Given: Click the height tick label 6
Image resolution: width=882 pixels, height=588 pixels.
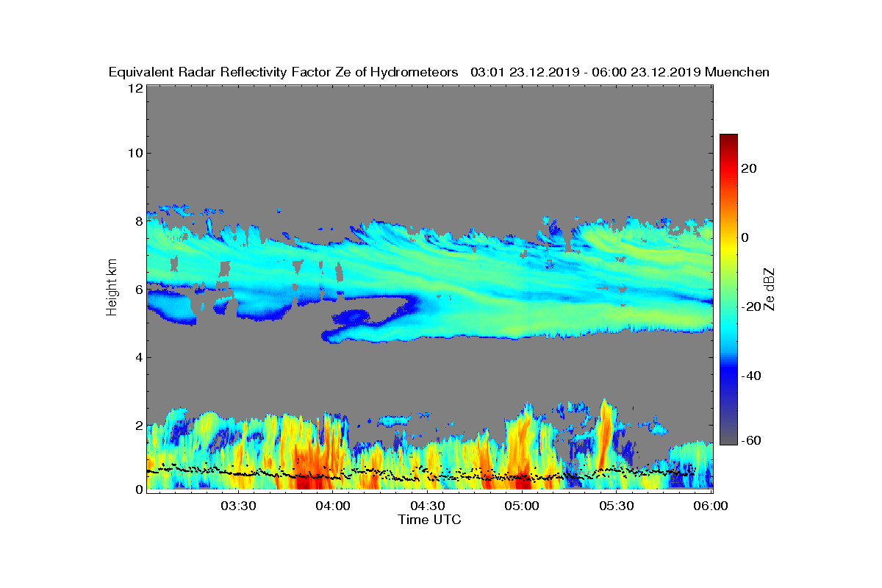Looking at the screenshot, I should pos(138,290).
